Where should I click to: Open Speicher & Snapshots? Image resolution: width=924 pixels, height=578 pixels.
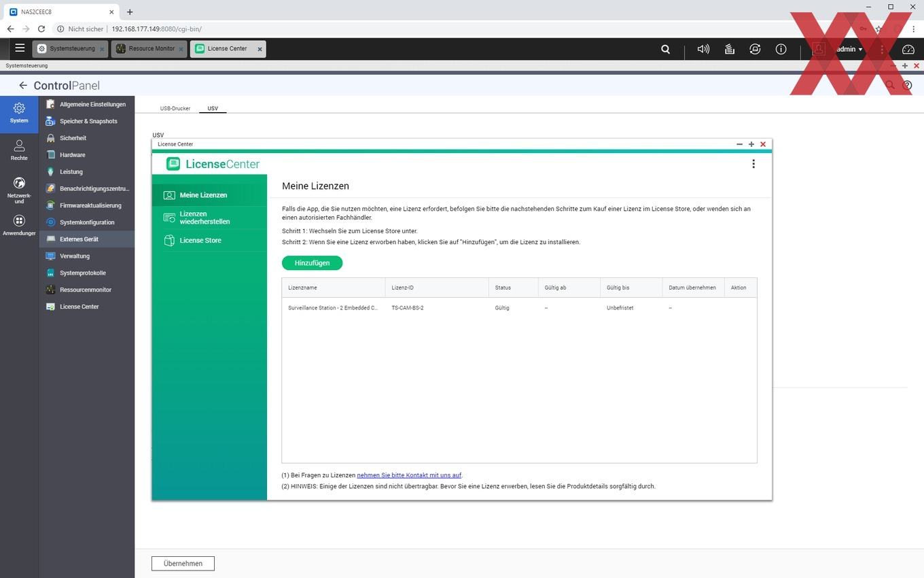pyautogui.click(x=86, y=121)
